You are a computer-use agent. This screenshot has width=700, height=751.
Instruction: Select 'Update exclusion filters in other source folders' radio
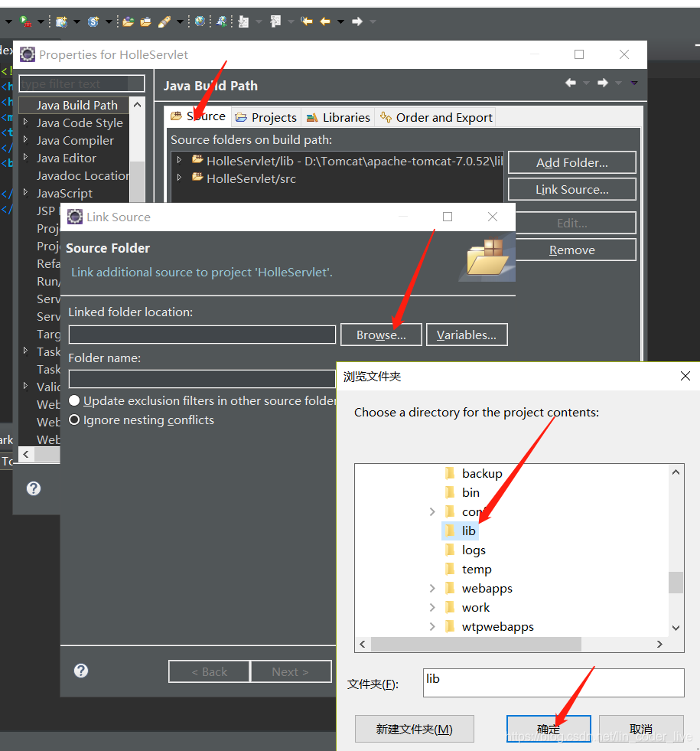(74, 400)
